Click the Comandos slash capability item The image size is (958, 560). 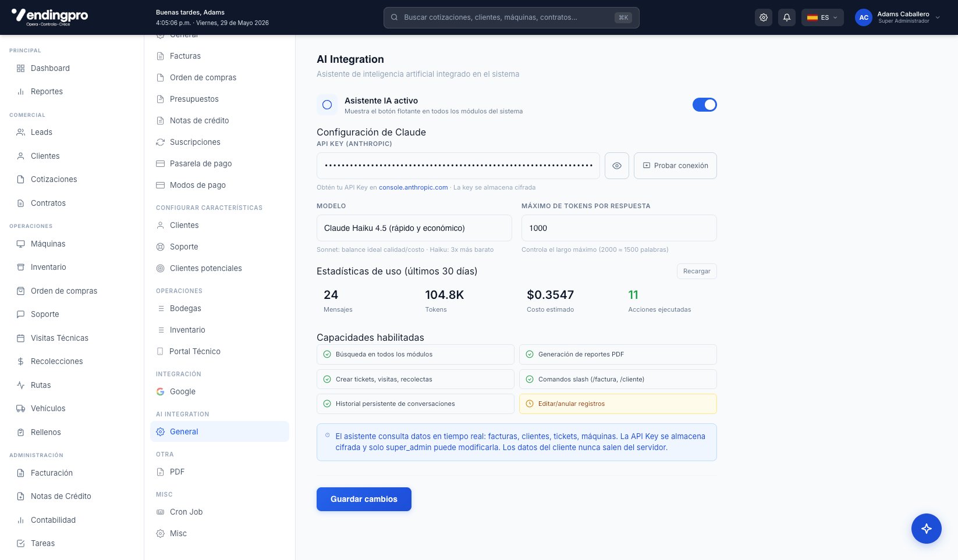618,379
